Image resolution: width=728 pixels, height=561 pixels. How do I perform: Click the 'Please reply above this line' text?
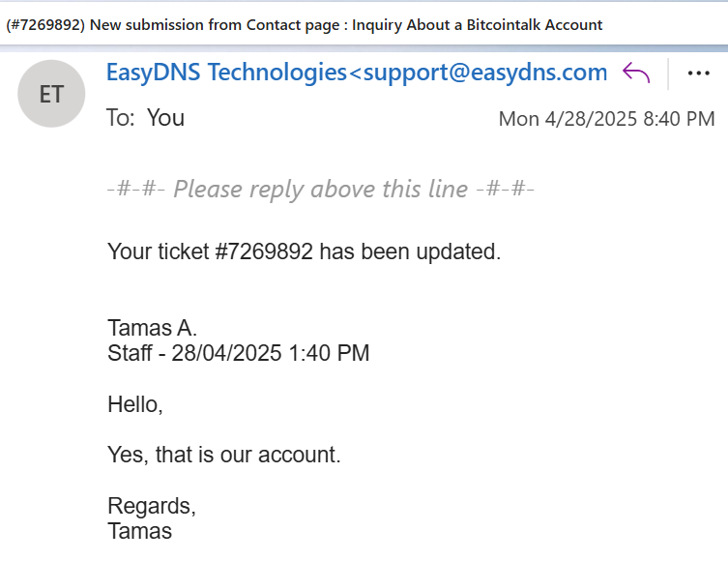(x=320, y=189)
